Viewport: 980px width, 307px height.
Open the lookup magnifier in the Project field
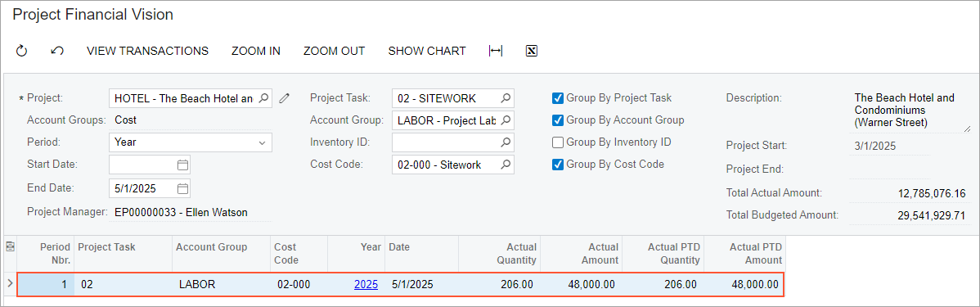(263, 97)
